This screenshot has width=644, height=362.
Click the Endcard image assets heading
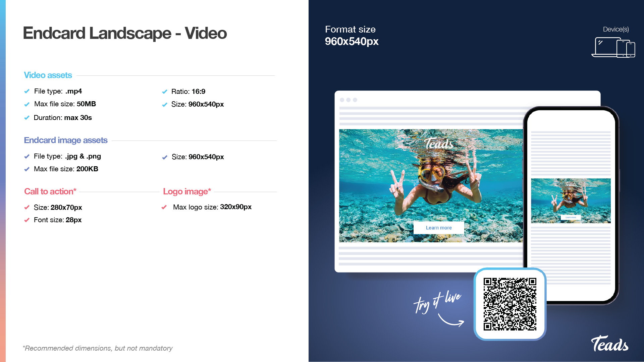point(66,140)
